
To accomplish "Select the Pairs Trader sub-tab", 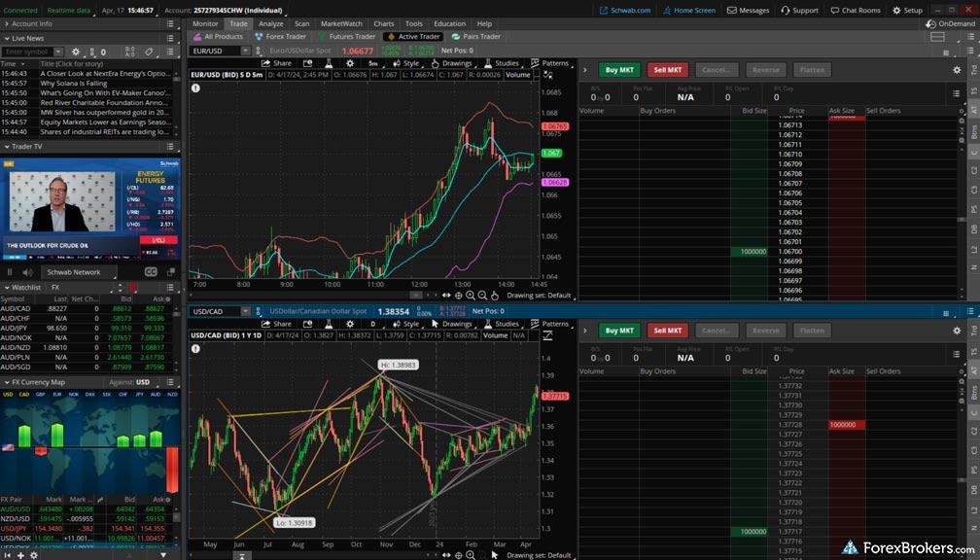I will (475, 36).
